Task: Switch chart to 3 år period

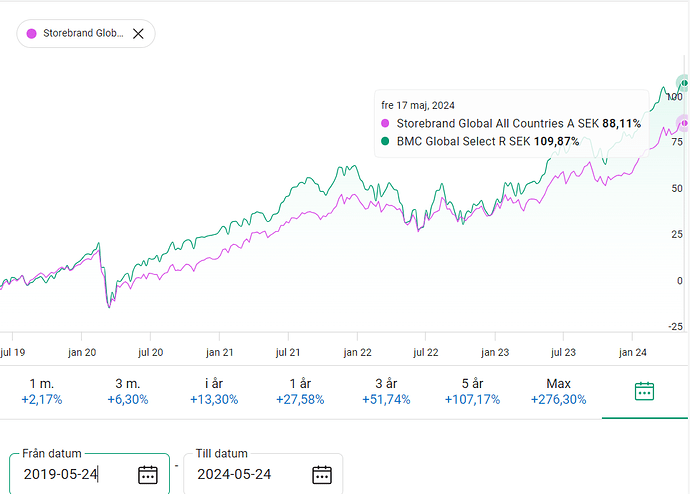Action: point(386,391)
